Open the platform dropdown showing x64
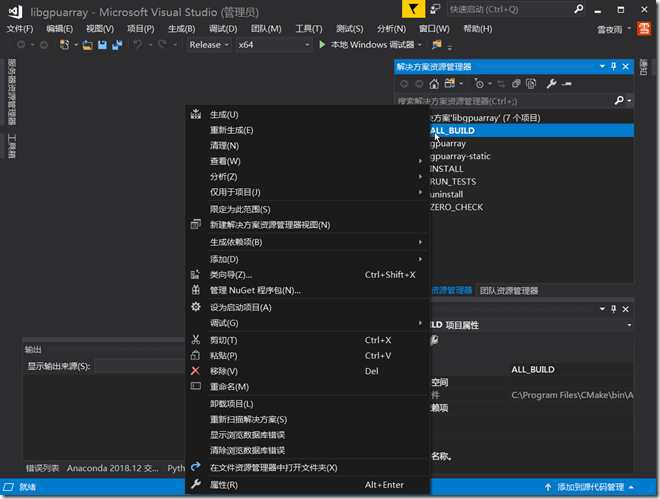 pyautogui.click(x=274, y=45)
